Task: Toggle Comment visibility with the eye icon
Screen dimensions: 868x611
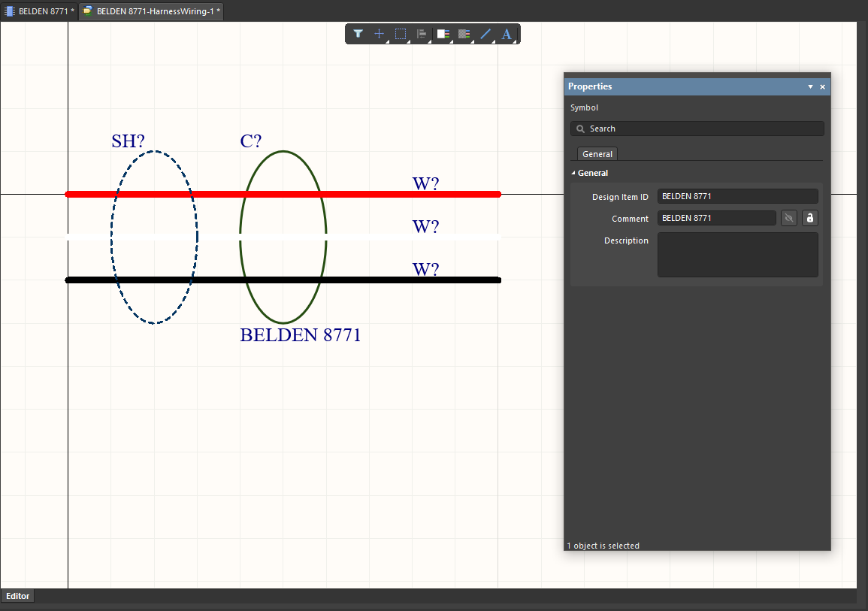Action: 788,218
